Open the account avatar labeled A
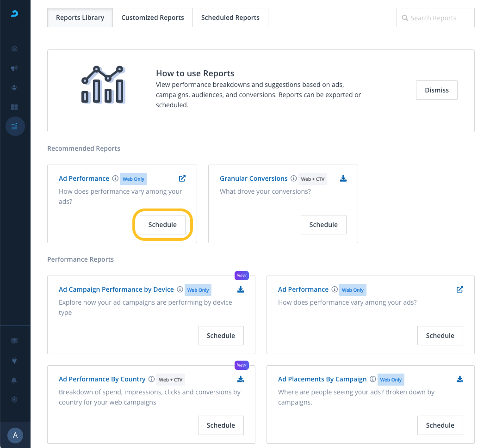 point(15,435)
